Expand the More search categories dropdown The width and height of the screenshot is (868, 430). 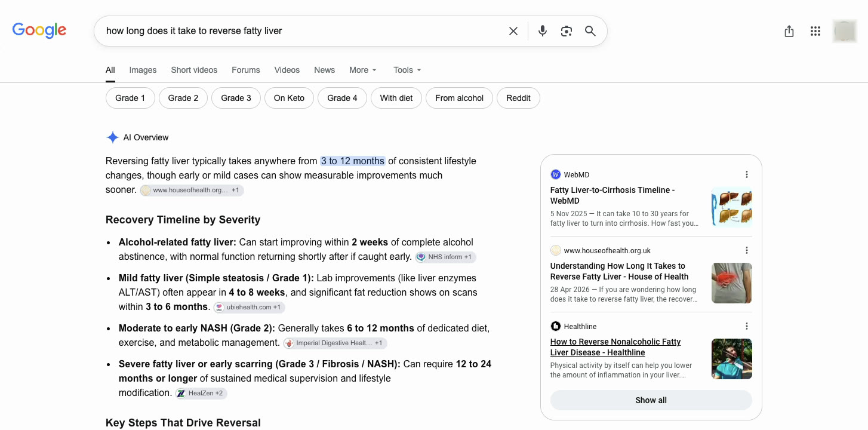coord(363,70)
